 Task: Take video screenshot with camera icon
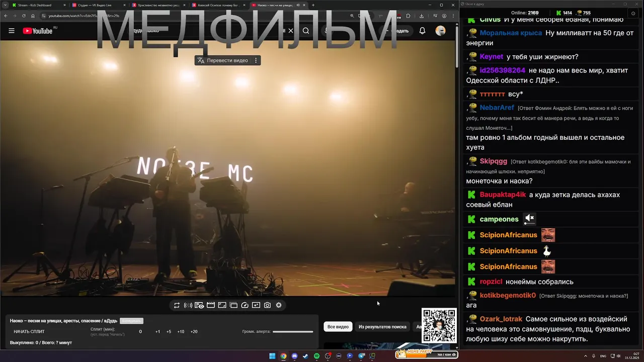267,305
